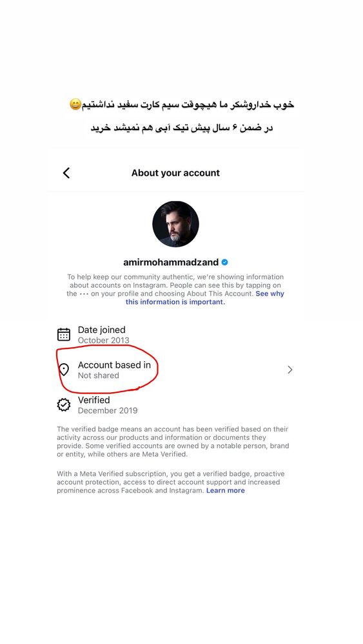This screenshot has width=363, height=644.
Task: Tap the About your account title
Action: [175, 173]
